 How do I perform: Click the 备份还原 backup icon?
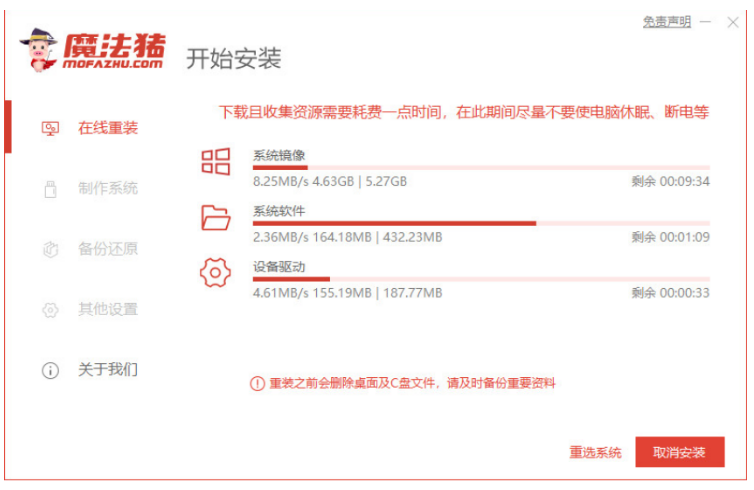50,249
